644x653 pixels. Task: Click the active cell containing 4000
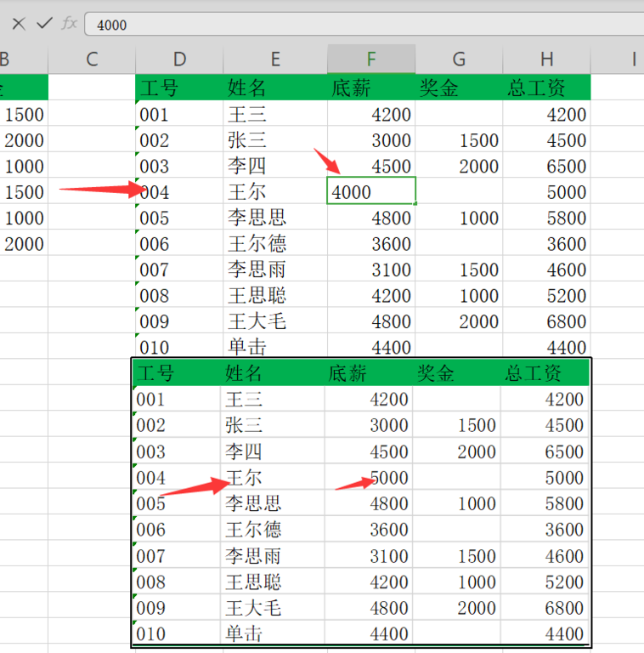(371, 191)
